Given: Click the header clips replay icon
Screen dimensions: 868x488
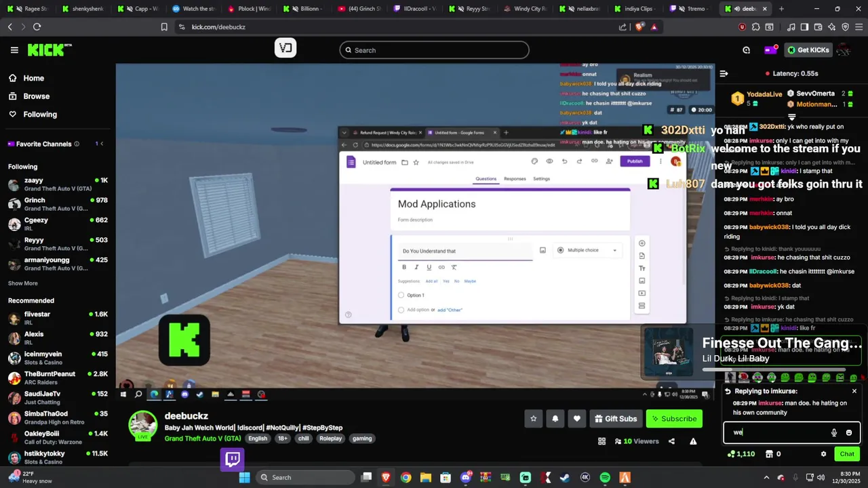Looking at the screenshot, I should tap(747, 50).
